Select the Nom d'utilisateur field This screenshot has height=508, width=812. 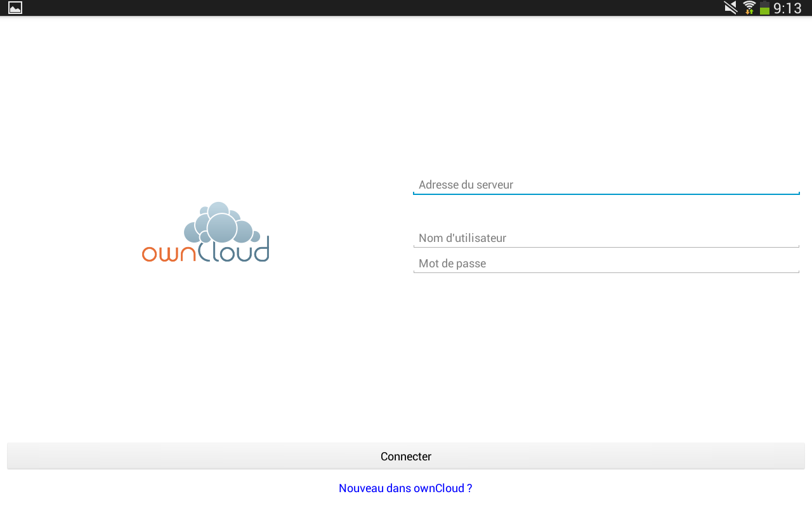click(x=606, y=238)
